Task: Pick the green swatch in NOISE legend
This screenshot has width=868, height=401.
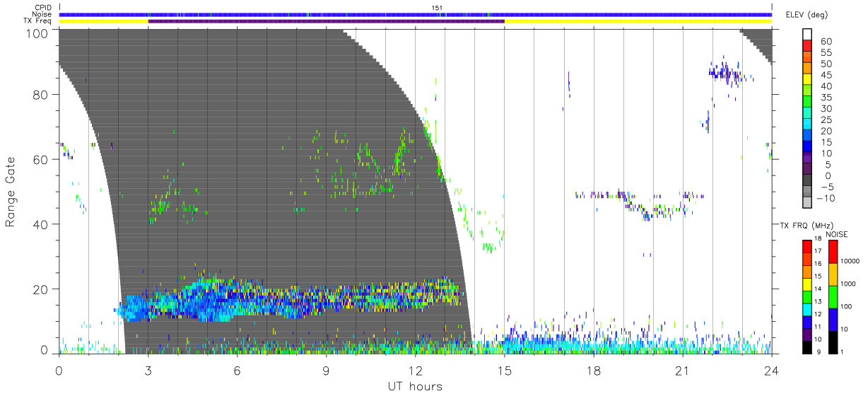Action: coord(832,296)
